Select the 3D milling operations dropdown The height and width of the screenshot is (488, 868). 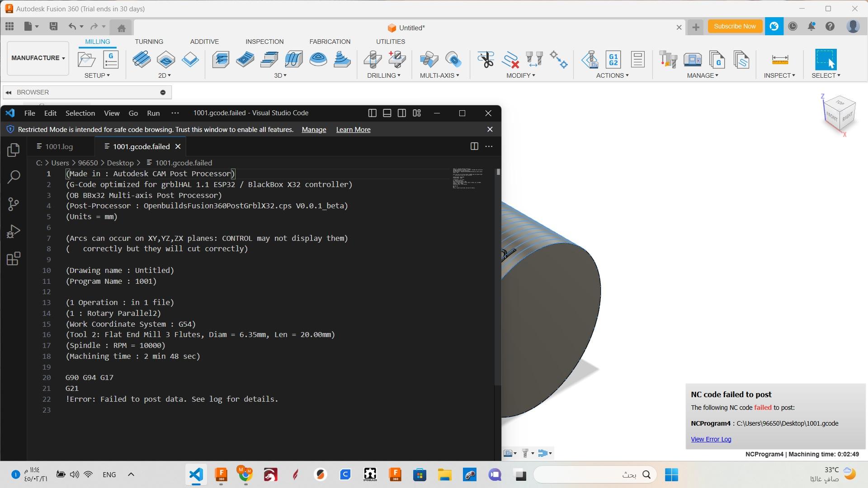tap(279, 75)
